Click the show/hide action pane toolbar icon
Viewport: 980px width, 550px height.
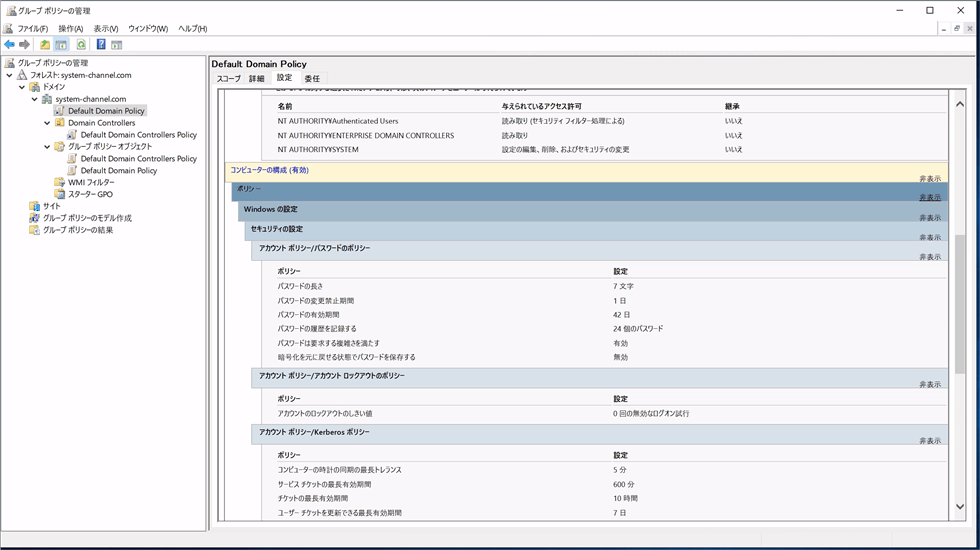click(117, 44)
